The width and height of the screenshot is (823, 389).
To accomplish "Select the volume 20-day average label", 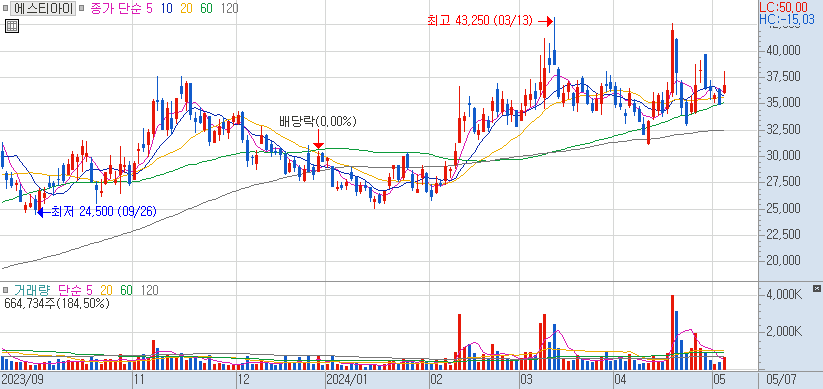I will 107,290.
